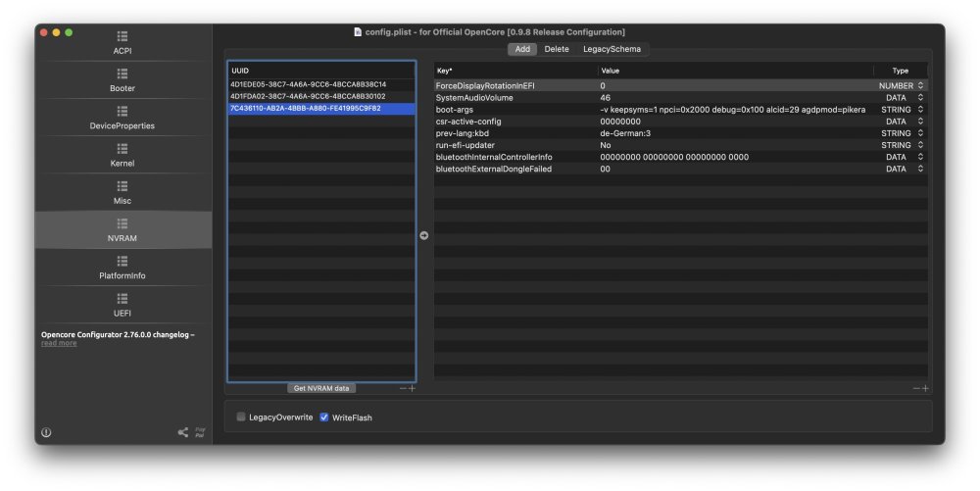Switch to the UEFI section

pos(122,305)
